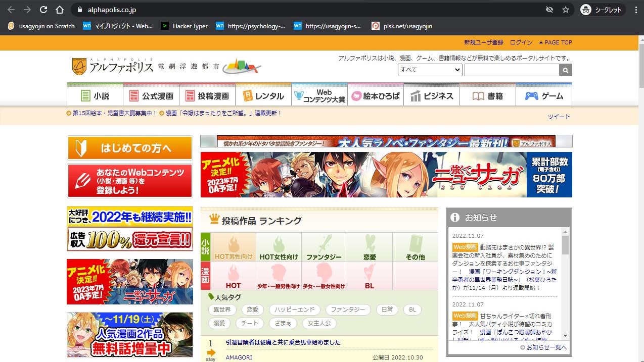Select the HOT女性向け novel ranking icon
Viewport: 644px width, 362px height.
click(x=279, y=247)
